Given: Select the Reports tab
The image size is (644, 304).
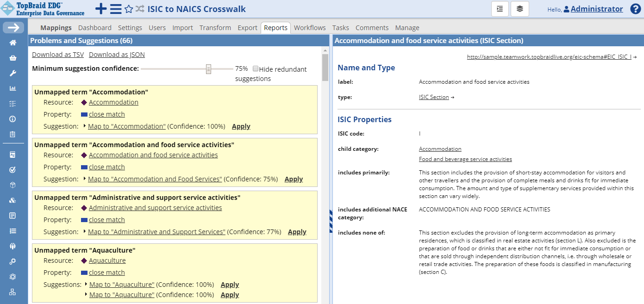Looking at the screenshot, I should (x=275, y=28).
